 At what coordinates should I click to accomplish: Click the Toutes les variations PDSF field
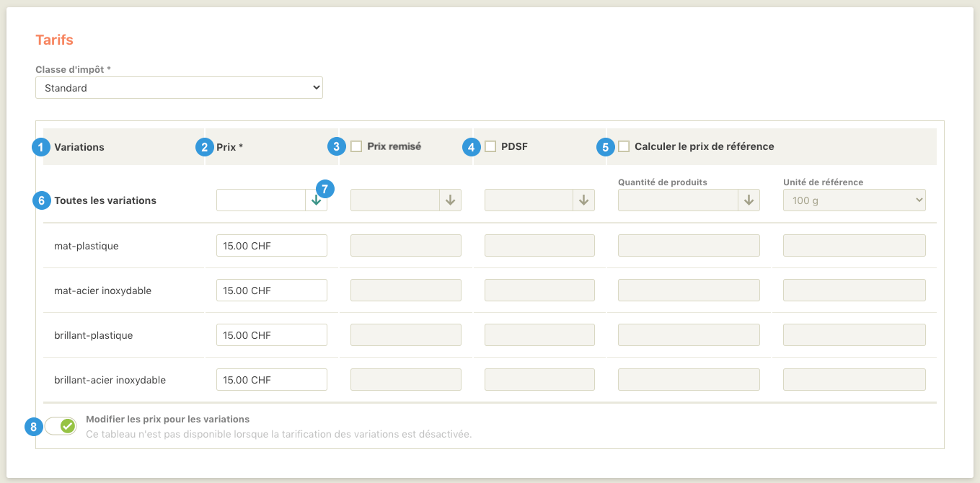[x=529, y=200]
